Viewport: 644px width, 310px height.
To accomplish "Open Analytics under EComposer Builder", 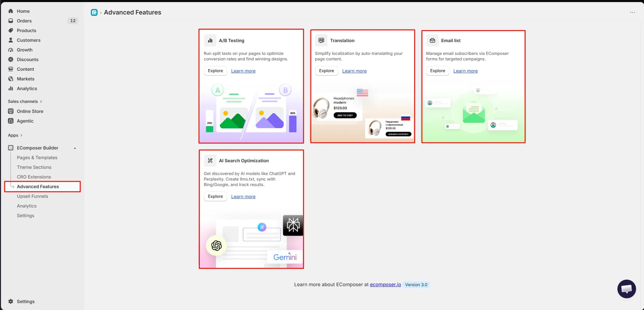I will point(27,206).
